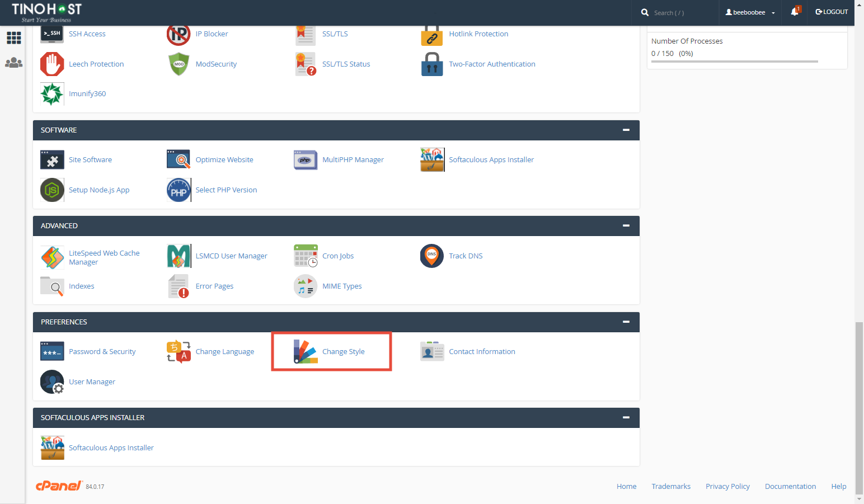Click the notifications bell icon

point(795,11)
